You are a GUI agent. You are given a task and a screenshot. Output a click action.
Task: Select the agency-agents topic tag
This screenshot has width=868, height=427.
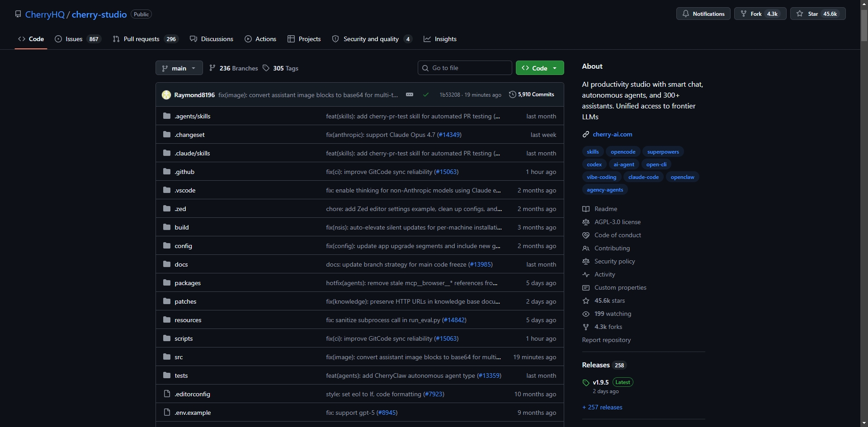tap(605, 190)
